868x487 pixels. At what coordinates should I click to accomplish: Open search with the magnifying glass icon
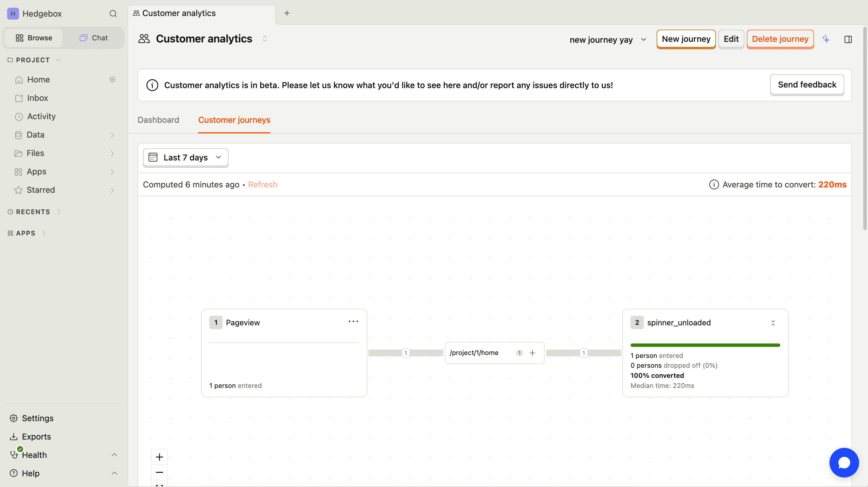pos(113,13)
